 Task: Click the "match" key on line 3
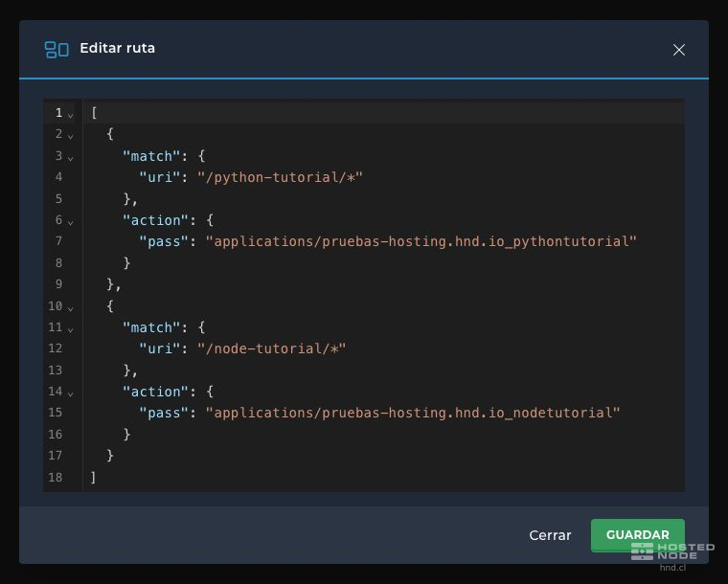[151, 156]
